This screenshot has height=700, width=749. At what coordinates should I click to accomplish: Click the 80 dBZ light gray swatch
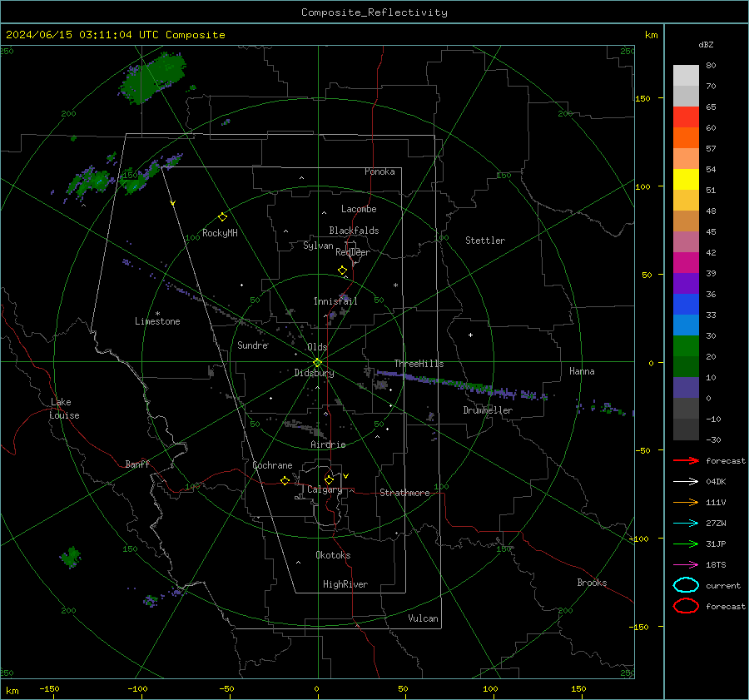(x=686, y=76)
